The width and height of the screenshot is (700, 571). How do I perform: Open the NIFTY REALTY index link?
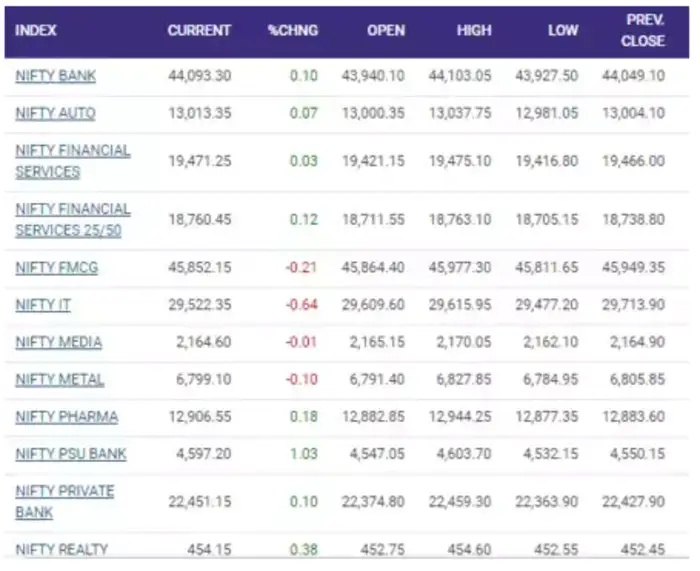(x=61, y=548)
